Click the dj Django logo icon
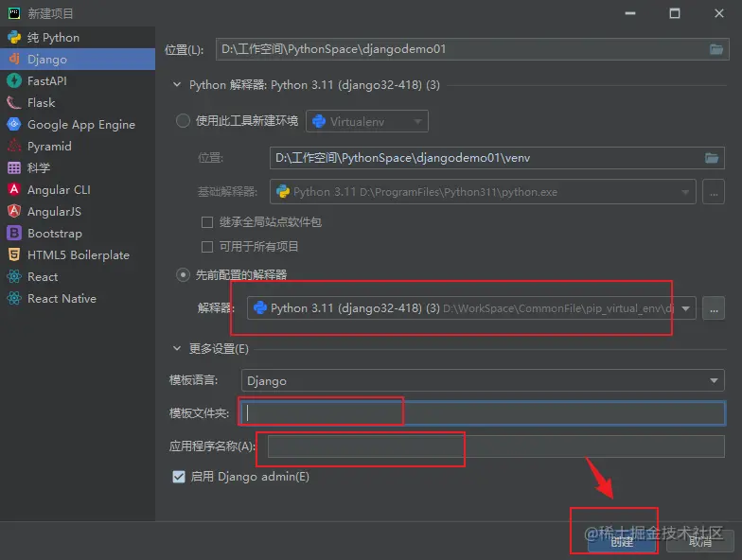 point(14,59)
